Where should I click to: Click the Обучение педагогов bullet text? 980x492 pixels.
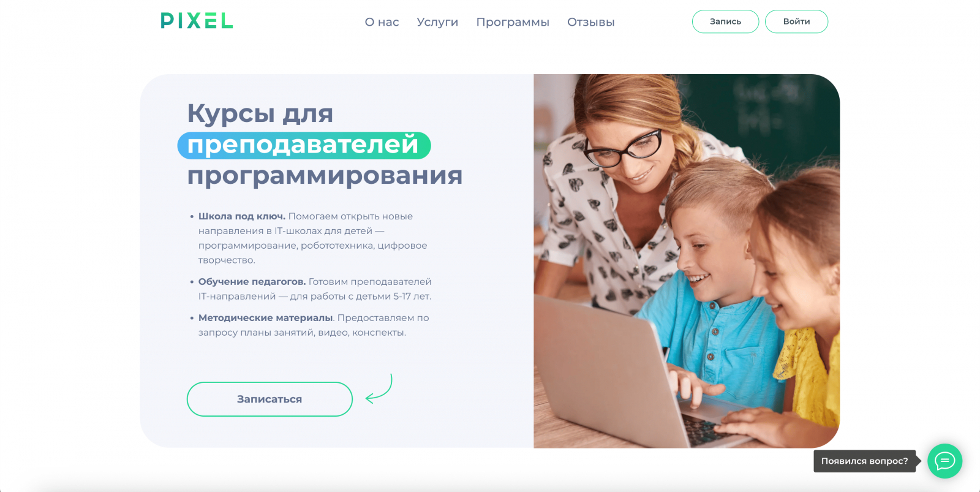(252, 282)
